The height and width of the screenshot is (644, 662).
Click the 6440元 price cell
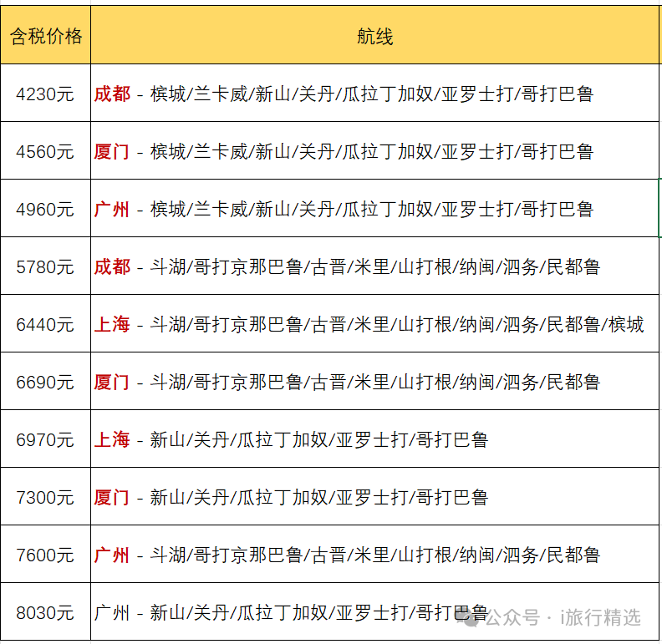point(46,324)
